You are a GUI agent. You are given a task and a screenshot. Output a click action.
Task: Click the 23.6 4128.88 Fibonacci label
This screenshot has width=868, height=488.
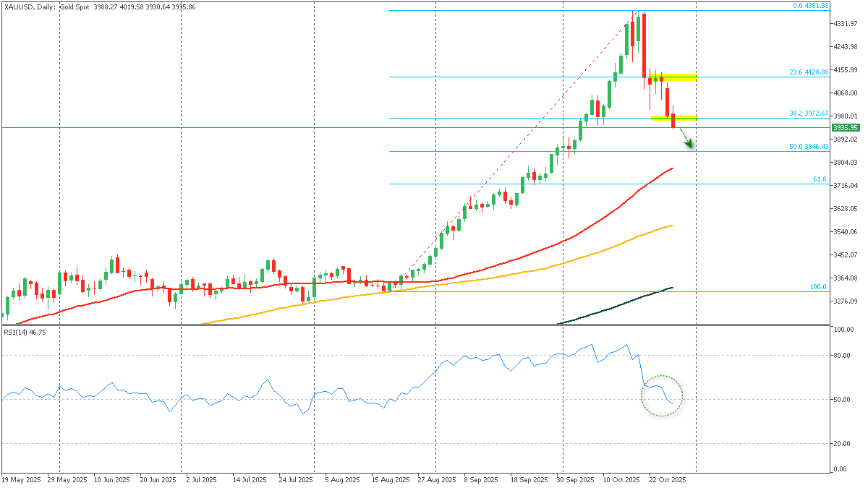[x=808, y=72]
